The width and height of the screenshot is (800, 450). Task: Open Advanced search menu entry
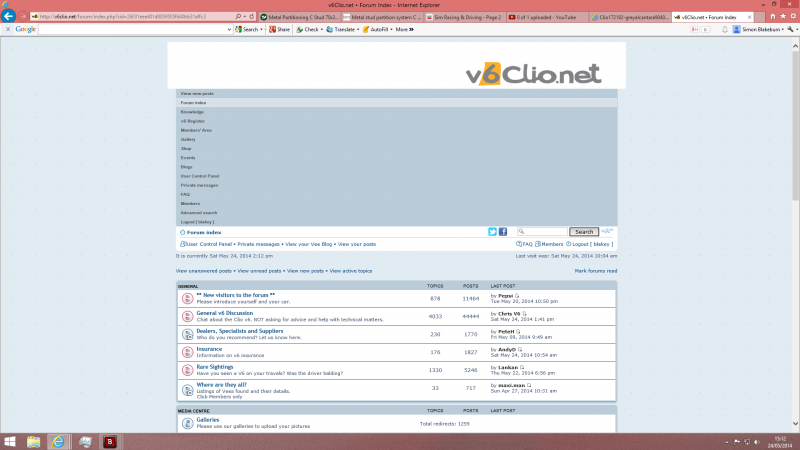198,213
